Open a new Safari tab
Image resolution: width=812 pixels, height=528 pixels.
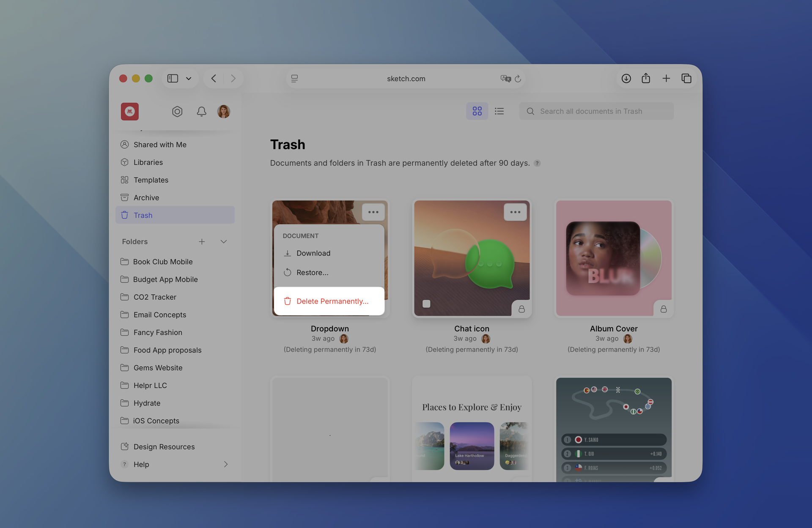point(666,79)
